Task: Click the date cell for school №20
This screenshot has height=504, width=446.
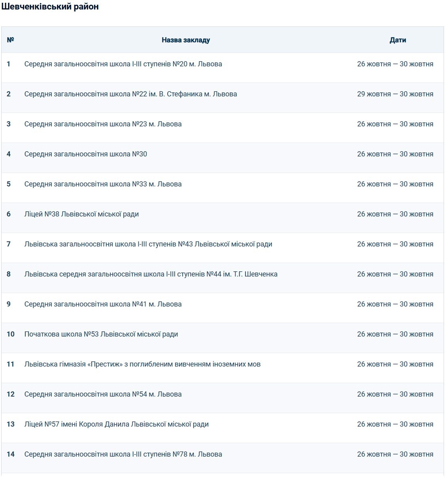Action: 395,64
